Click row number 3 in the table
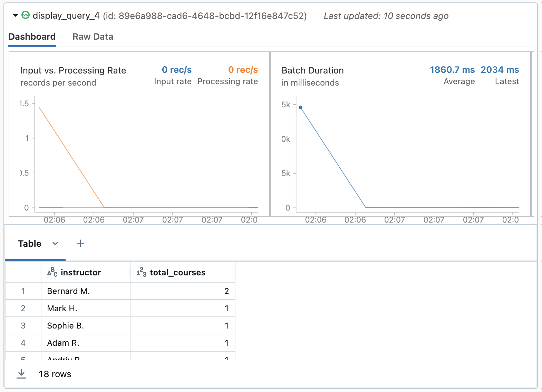The height and width of the screenshot is (392, 542). click(23, 326)
